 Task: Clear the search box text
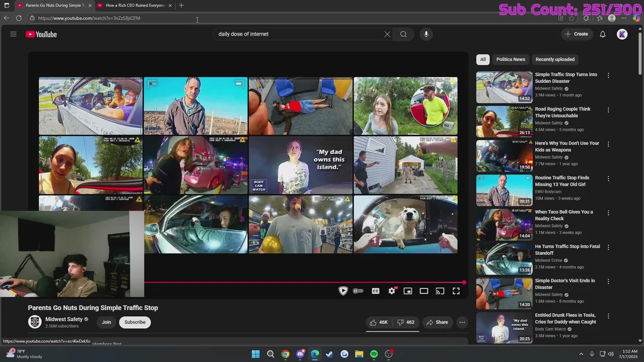[x=387, y=34]
